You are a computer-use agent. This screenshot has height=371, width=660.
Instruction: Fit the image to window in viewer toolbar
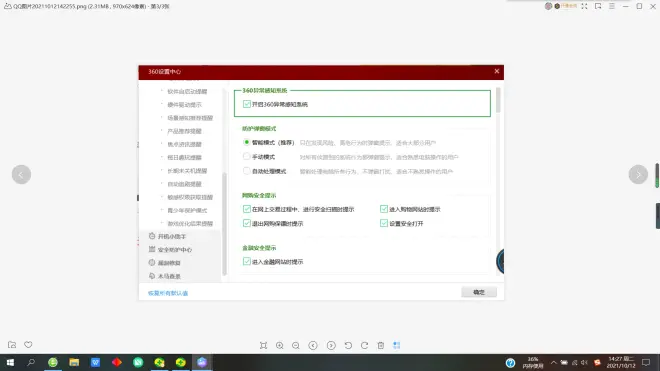pyautogui.click(x=263, y=345)
